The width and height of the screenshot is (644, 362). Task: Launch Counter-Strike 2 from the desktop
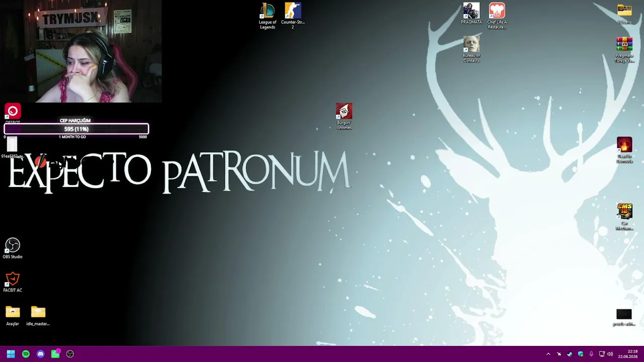point(293,16)
